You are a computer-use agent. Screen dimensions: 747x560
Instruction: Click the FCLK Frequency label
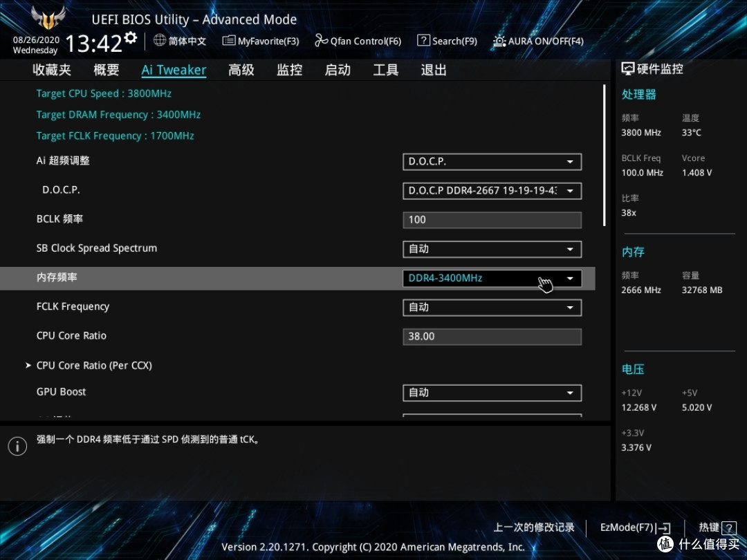(73, 307)
